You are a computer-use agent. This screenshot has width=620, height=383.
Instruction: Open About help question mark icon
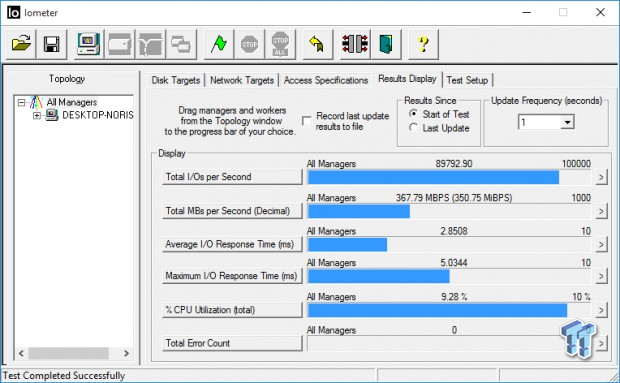pyautogui.click(x=423, y=44)
